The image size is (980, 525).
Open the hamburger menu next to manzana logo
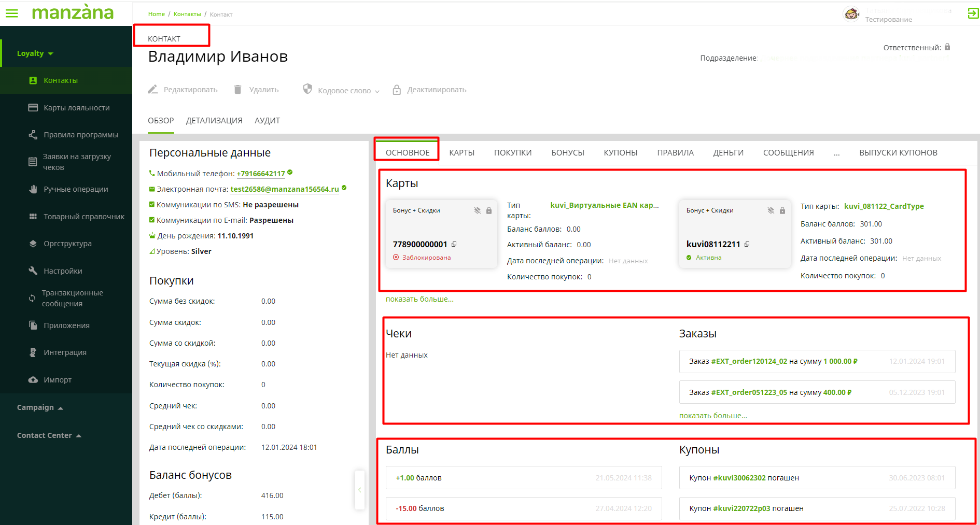[x=11, y=13]
